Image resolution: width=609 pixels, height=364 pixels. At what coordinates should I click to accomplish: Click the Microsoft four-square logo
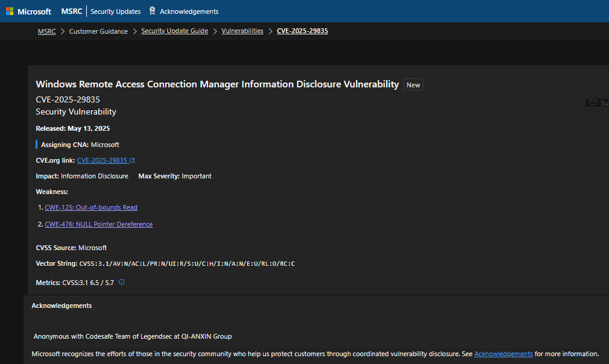(x=10, y=11)
